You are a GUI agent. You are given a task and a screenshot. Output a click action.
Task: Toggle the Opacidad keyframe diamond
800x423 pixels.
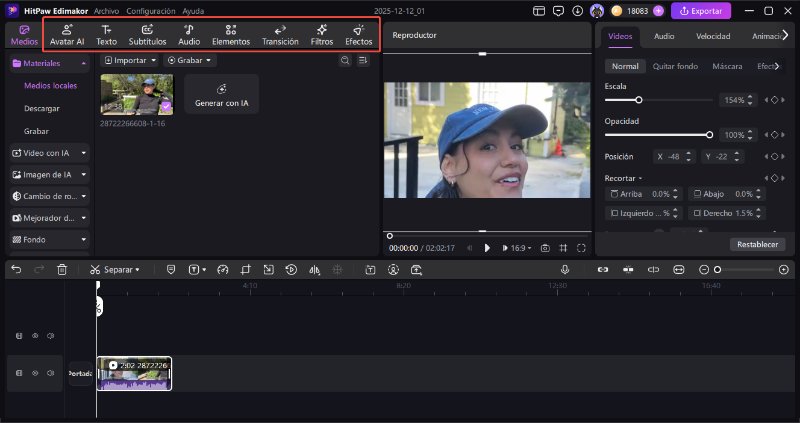coord(774,135)
